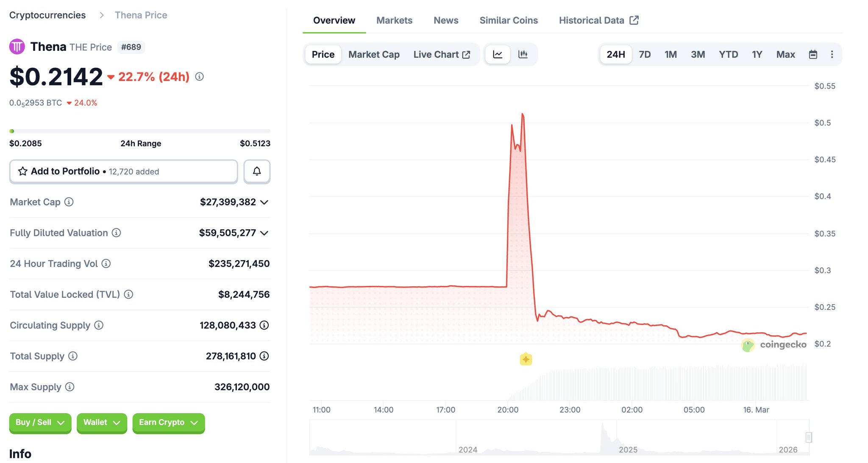868x463 pixels.
Task: Open the Markets tab
Action: click(394, 20)
